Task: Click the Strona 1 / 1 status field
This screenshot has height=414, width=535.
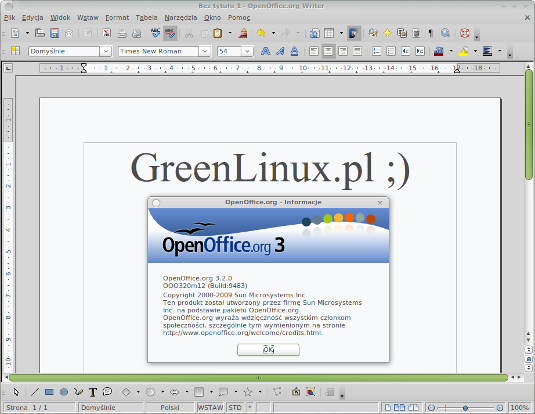Action: click(x=39, y=408)
